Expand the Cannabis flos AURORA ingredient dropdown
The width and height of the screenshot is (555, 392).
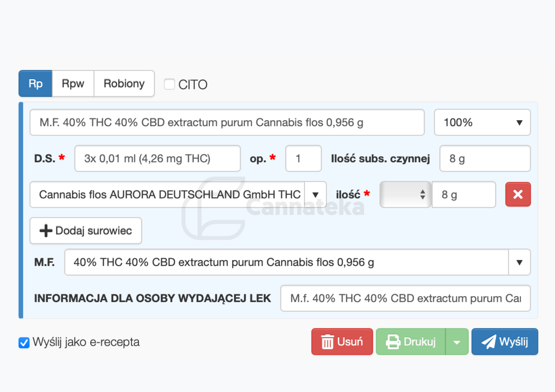[x=315, y=195]
